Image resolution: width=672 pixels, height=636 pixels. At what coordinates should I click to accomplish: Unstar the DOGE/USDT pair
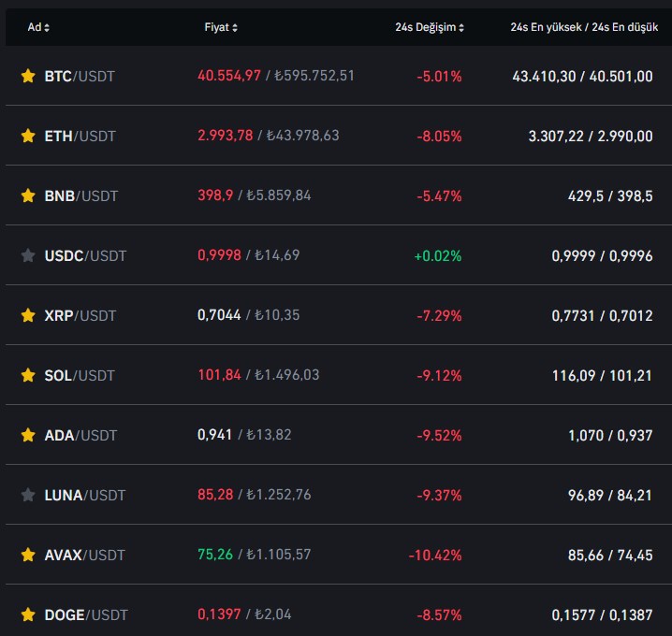point(28,614)
